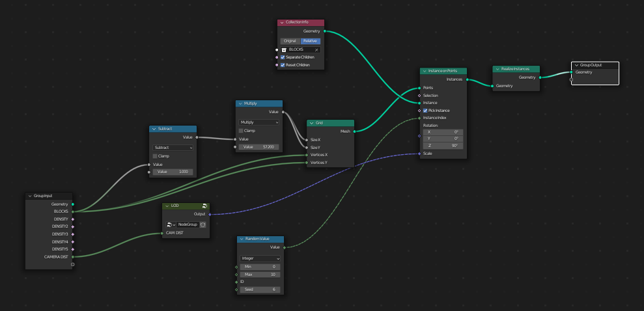Click CAMERA DIST socket on Group Input
Viewport: 644px width, 311px height.
point(73,257)
